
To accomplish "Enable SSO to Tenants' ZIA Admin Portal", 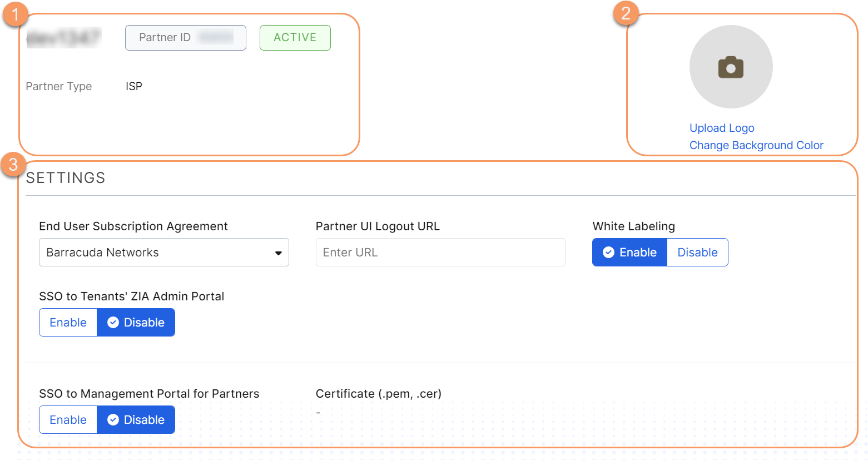I will 68,323.
